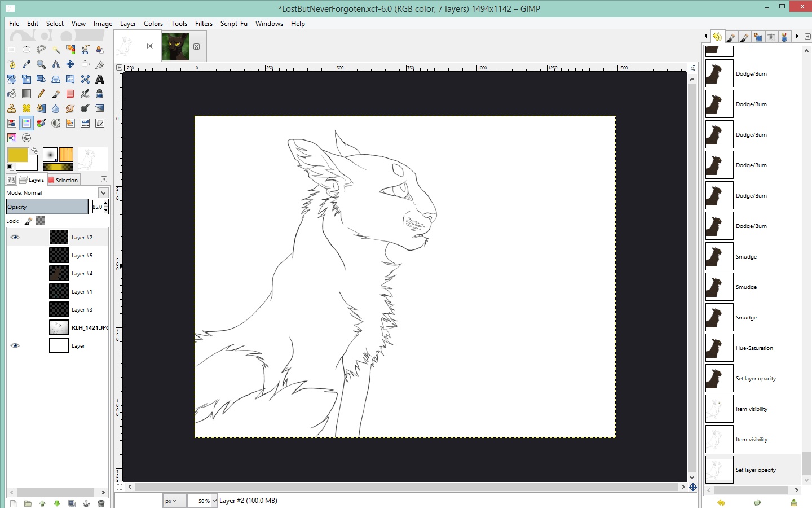Show Layer #1 by clicking its eye slot
Viewport: 812px width, 508px height.
(15, 291)
